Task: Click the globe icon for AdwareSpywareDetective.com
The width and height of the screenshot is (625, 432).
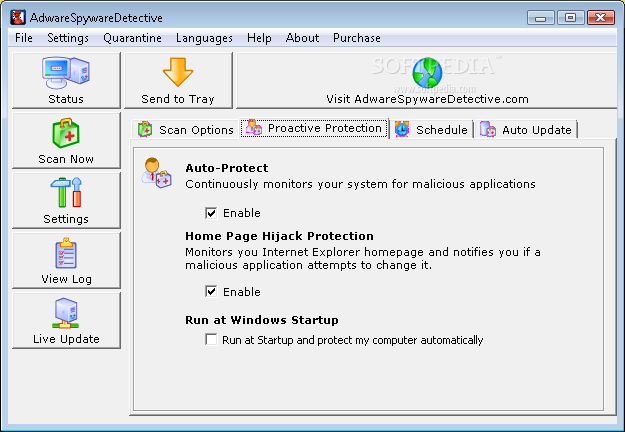Action: coord(427,73)
